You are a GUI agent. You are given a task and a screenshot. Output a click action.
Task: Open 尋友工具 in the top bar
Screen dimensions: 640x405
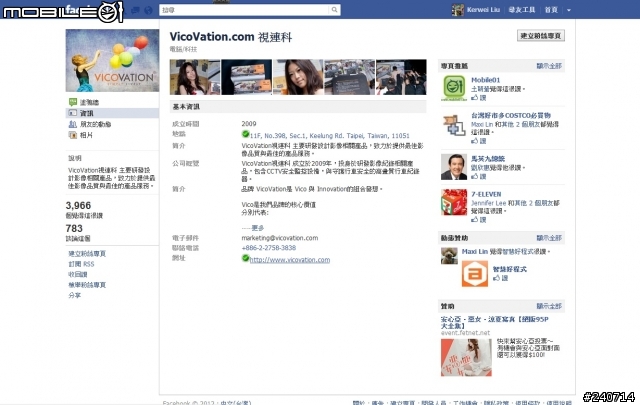[x=522, y=10]
